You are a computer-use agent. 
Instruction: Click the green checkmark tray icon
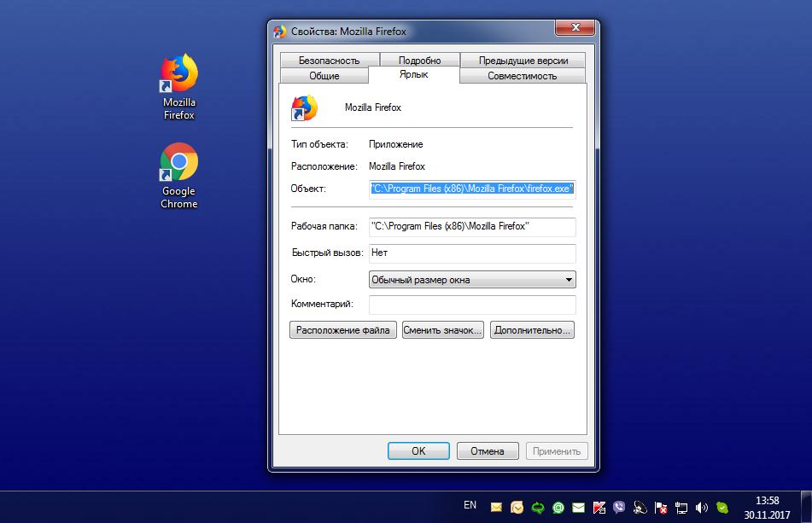coord(722,508)
